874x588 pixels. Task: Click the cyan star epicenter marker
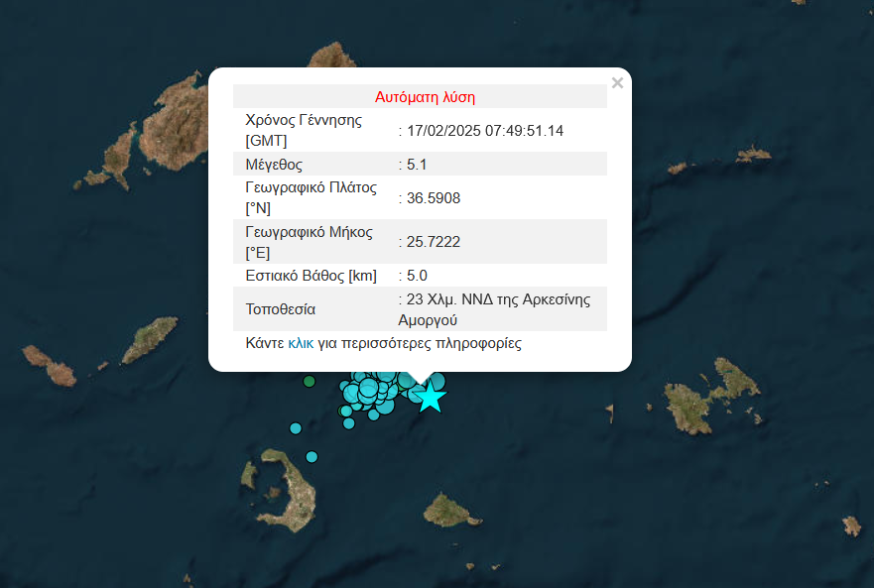pos(430,398)
